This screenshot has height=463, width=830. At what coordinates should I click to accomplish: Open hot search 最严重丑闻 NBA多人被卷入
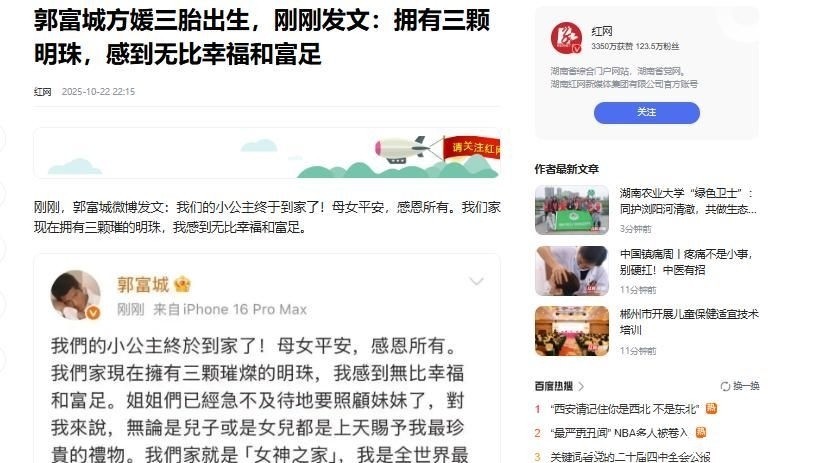pos(619,433)
